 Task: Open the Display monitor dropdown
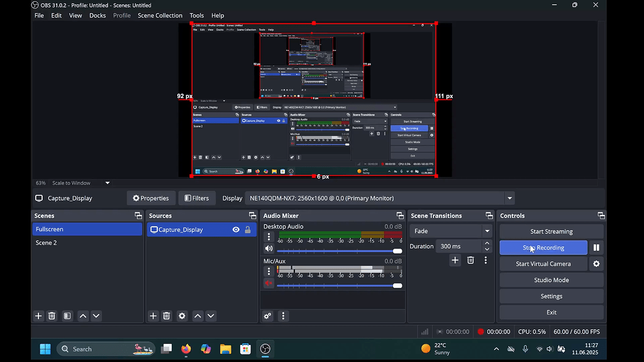pyautogui.click(x=509, y=198)
